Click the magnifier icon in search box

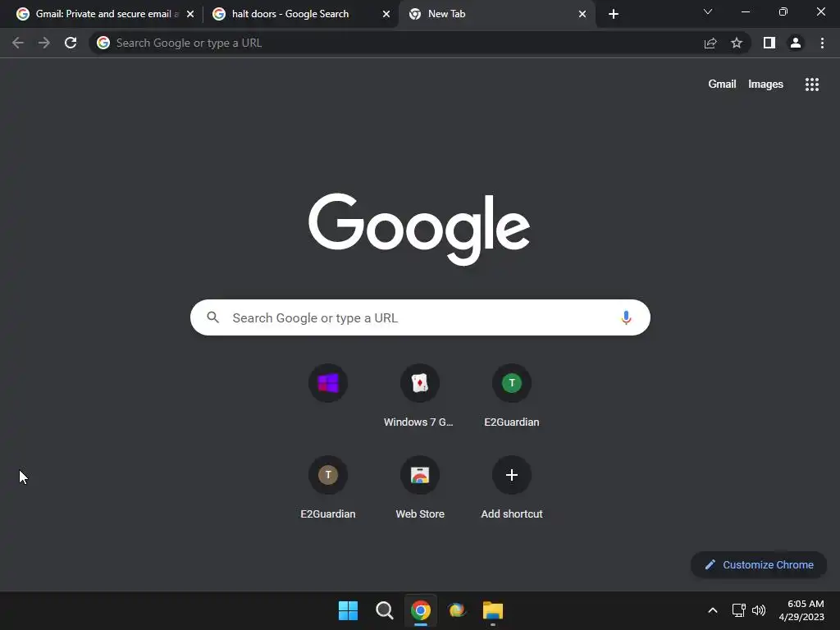tap(213, 317)
